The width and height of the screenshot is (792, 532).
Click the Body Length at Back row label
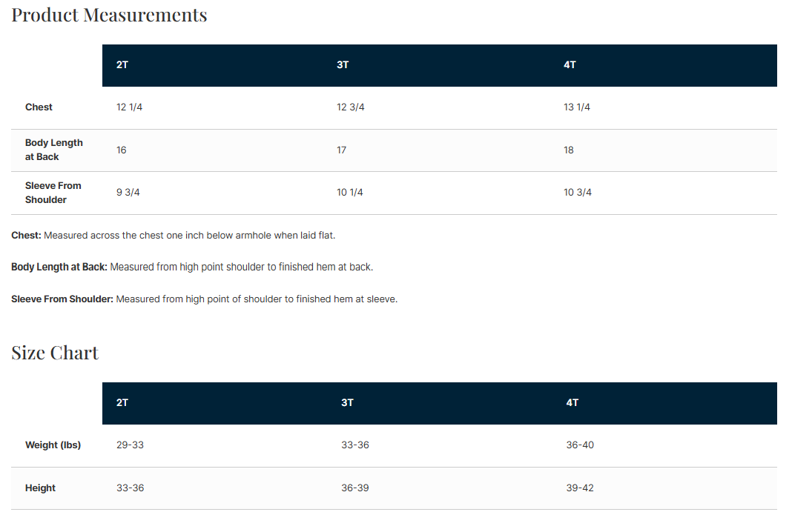click(53, 150)
